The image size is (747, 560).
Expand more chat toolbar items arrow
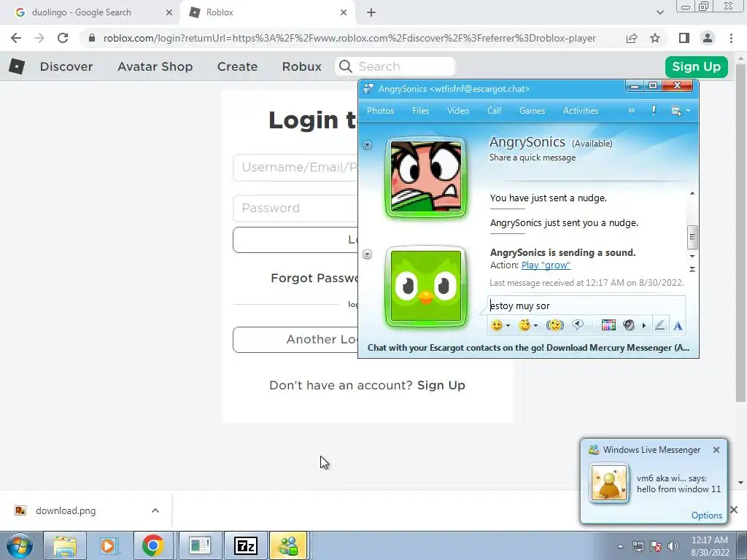pyautogui.click(x=643, y=326)
